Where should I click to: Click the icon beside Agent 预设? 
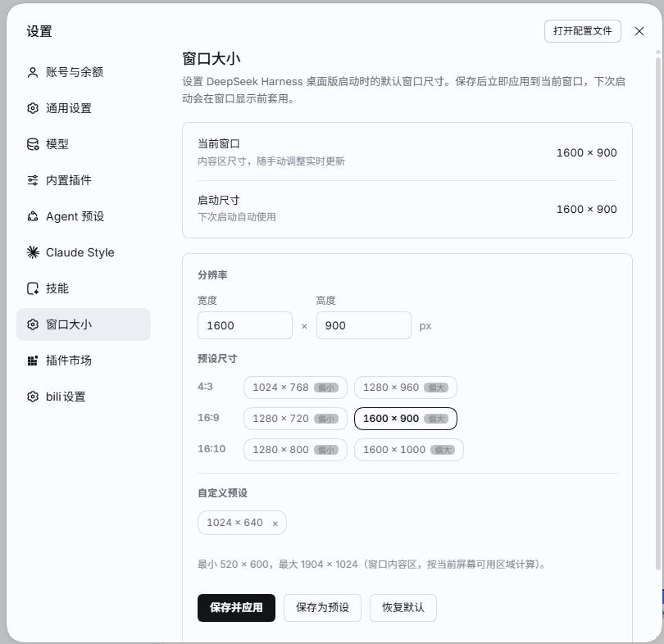(x=33, y=216)
